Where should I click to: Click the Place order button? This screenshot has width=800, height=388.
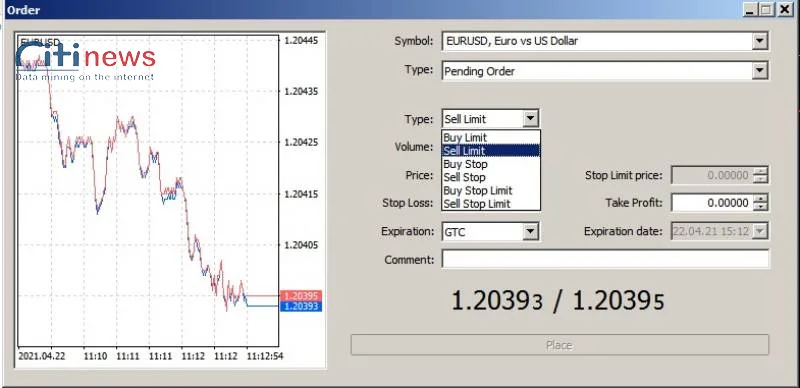coord(560,345)
